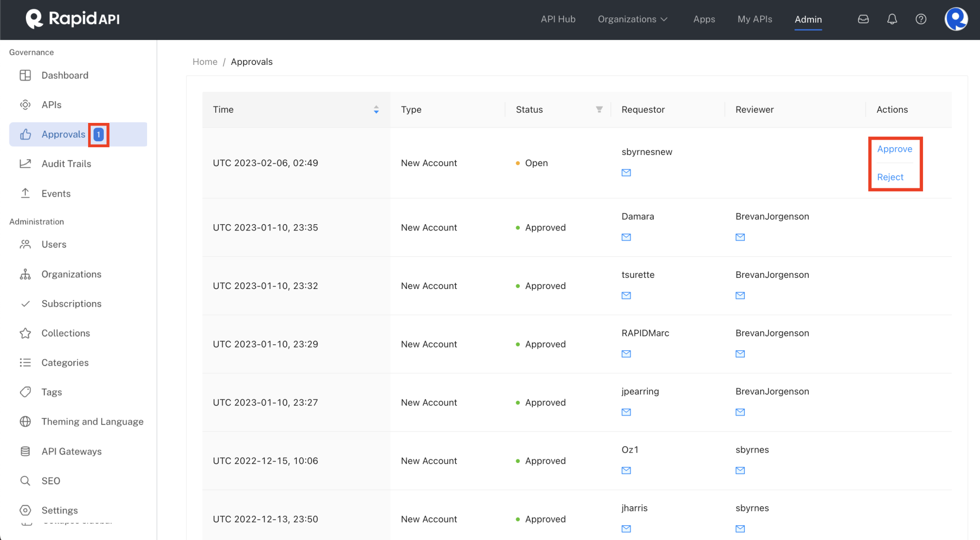The height and width of the screenshot is (540, 980).
Task: Click the Reviewer column header
Action: pos(754,110)
